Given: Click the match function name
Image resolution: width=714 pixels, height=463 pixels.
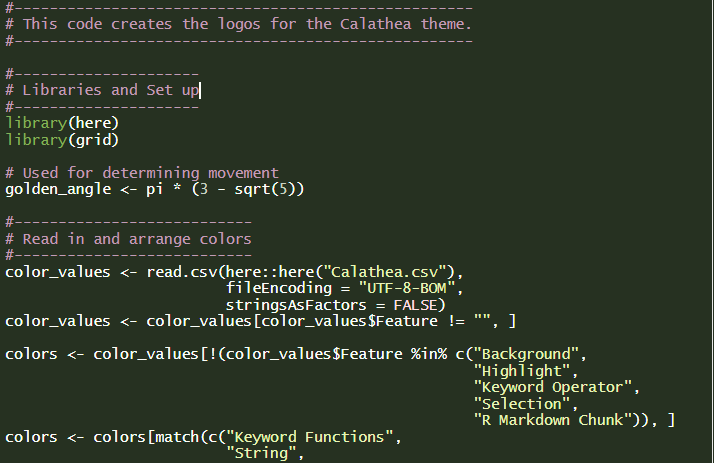Looking at the screenshot, I should coord(178,437).
